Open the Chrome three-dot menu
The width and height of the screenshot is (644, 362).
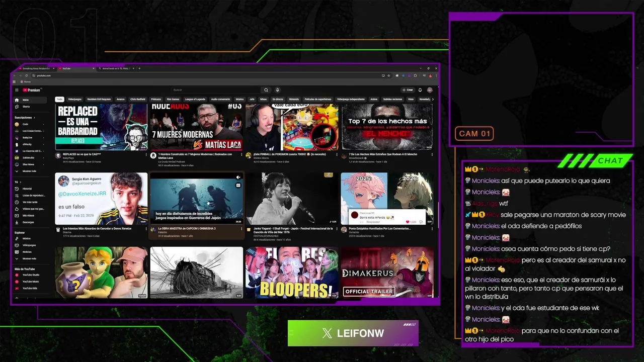click(x=435, y=75)
